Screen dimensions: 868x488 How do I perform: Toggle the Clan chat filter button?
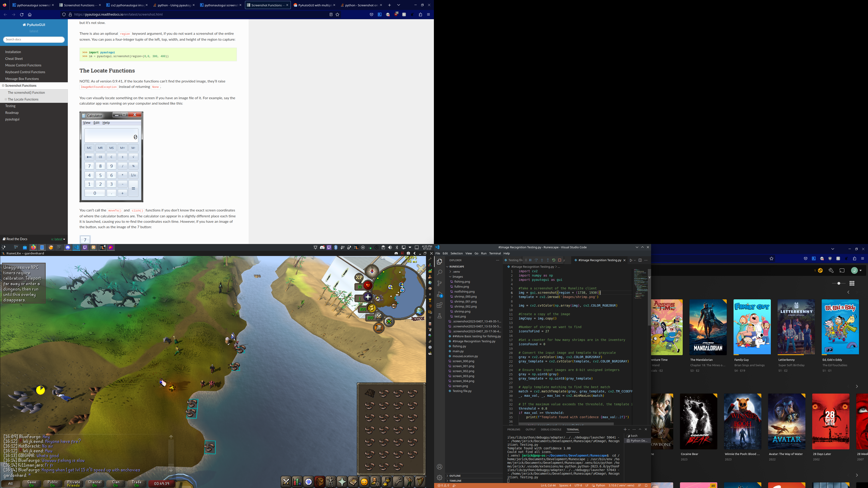click(x=115, y=484)
